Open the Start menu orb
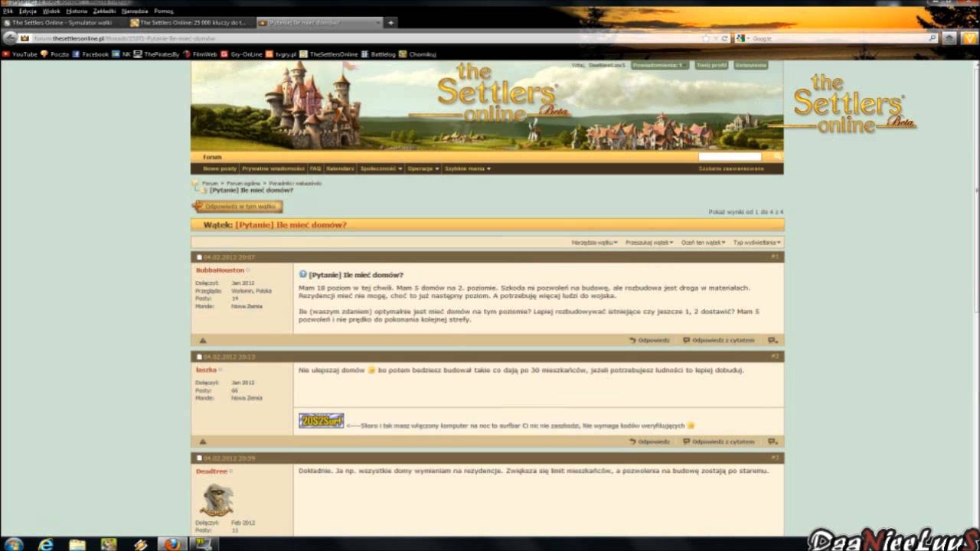The width and height of the screenshot is (980, 551). (x=14, y=544)
